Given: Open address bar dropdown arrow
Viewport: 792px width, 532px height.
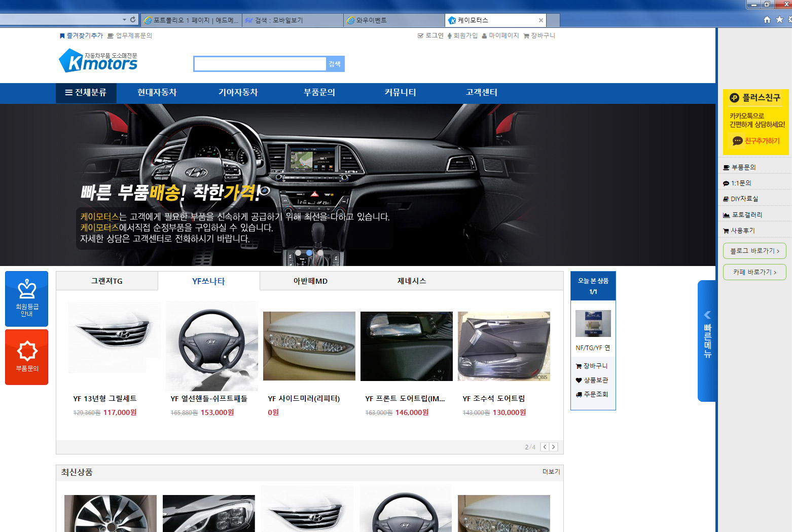Looking at the screenshot, I should tap(124, 19).
